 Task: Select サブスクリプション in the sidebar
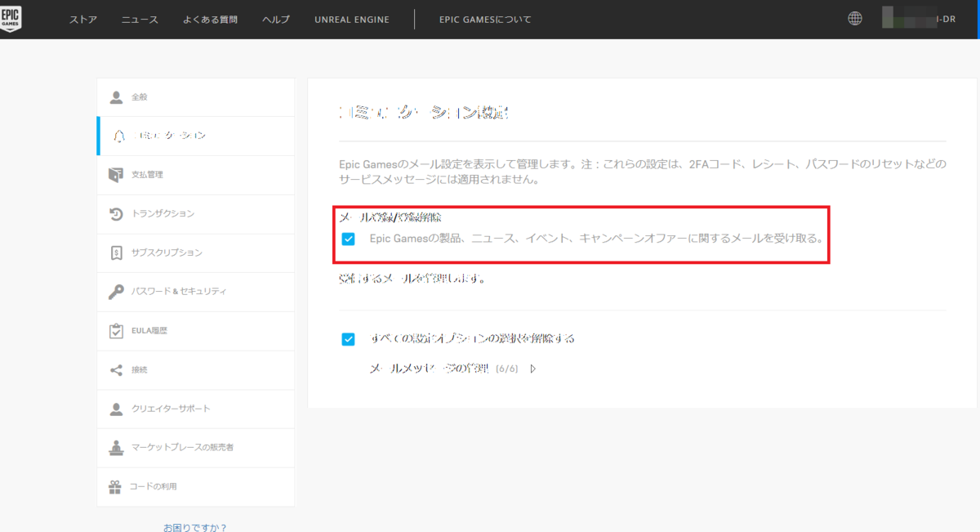[x=196, y=253]
